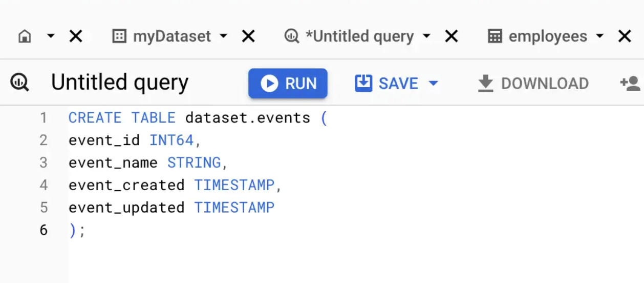This screenshot has width=644, height=283.
Task: Click the query icon in Untitled query tab
Action: coord(292,36)
